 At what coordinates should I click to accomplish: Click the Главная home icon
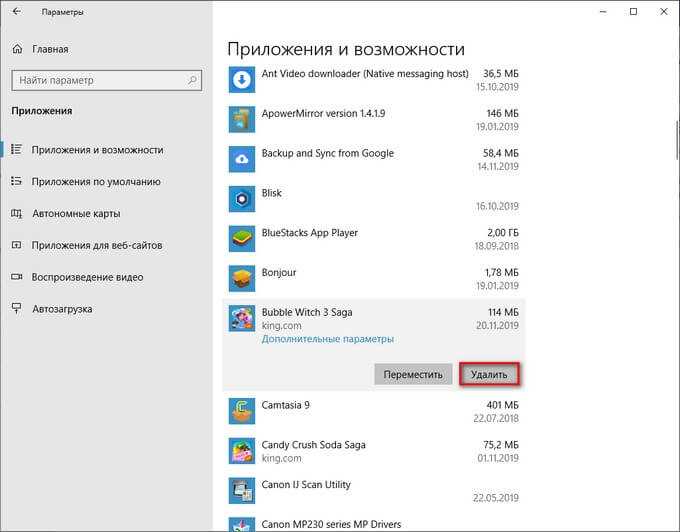(x=17, y=49)
